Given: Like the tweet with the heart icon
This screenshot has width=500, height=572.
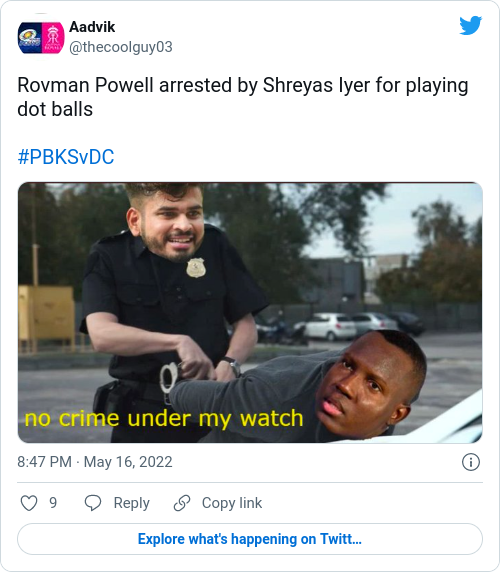Looking at the screenshot, I should (29, 503).
